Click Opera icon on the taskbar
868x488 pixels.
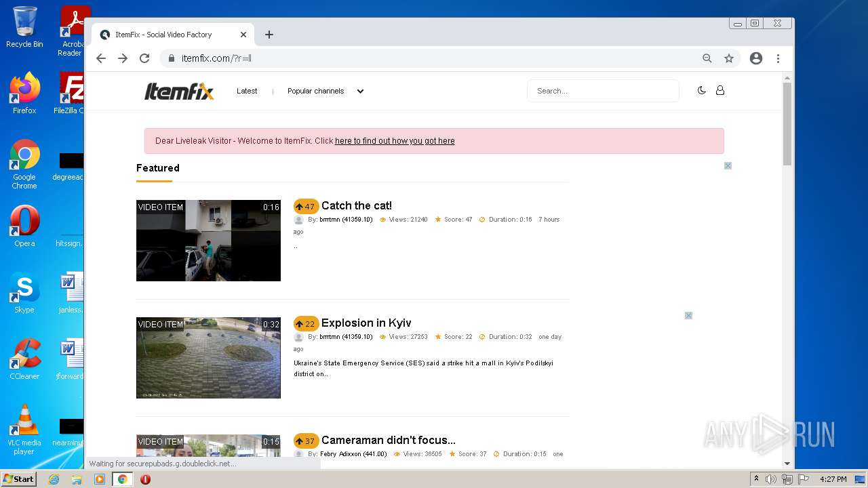click(145, 479)
